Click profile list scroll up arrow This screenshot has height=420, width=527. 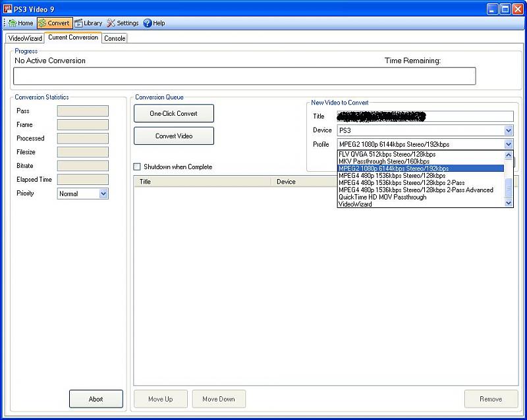pos(509,155)
